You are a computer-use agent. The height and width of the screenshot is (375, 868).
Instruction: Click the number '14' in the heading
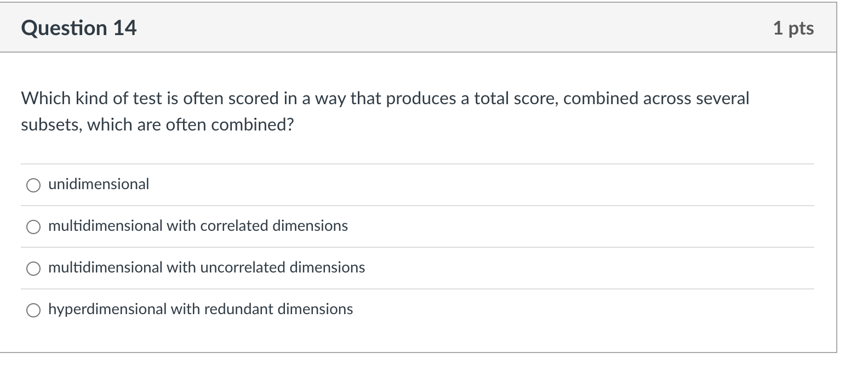(125, 28)
